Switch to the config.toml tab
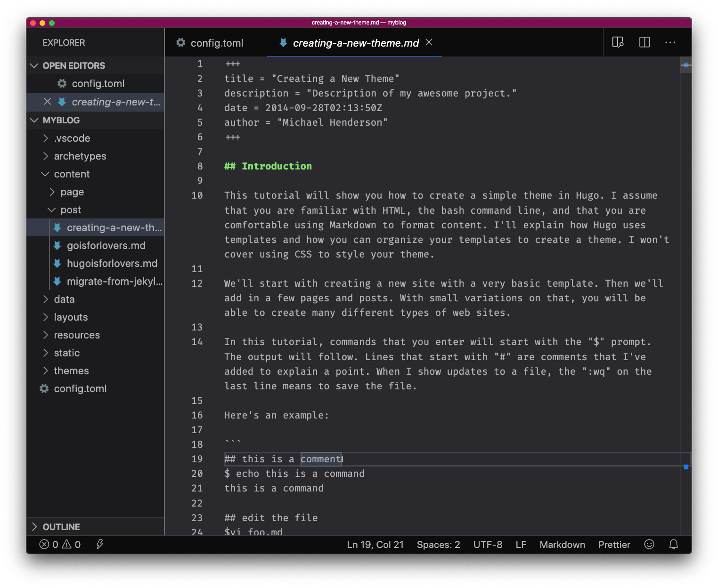The width and height of the screenshot is (718, 588). (216, 43)
